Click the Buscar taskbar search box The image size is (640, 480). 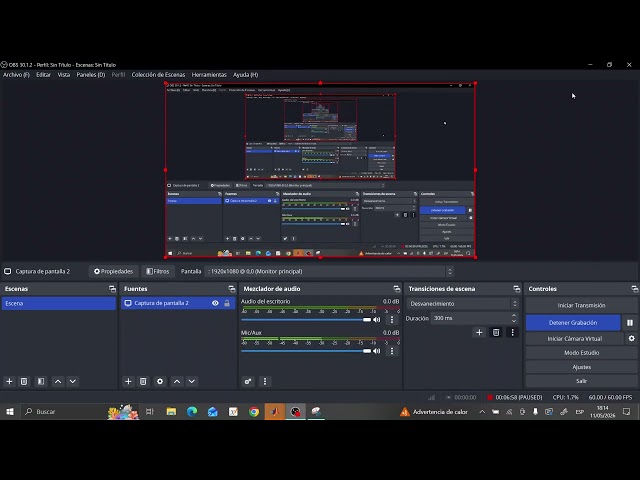[80, 412]
